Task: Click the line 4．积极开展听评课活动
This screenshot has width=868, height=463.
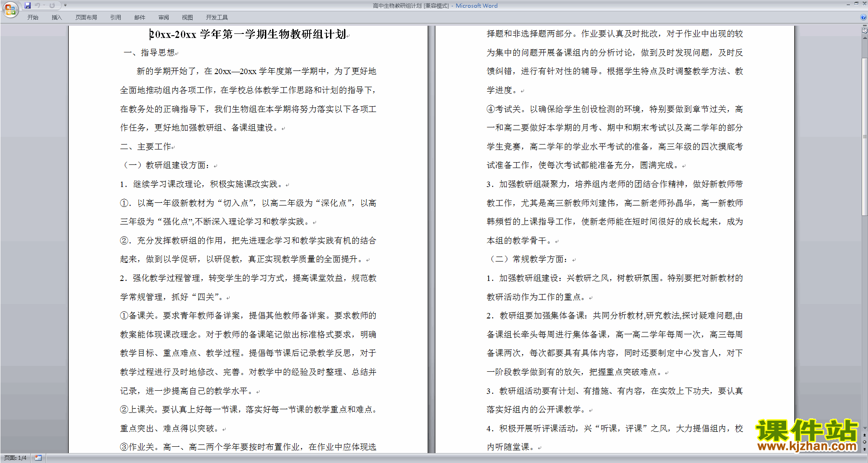Action: pyautogui.click(x=614, y=429)
